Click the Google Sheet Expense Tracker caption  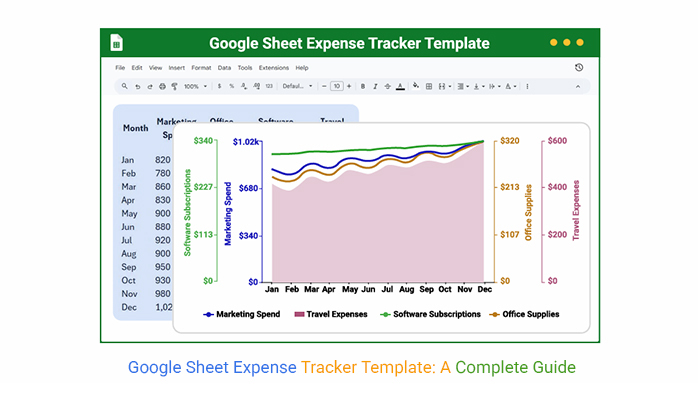pyautogui.click(x=352, y=368)
